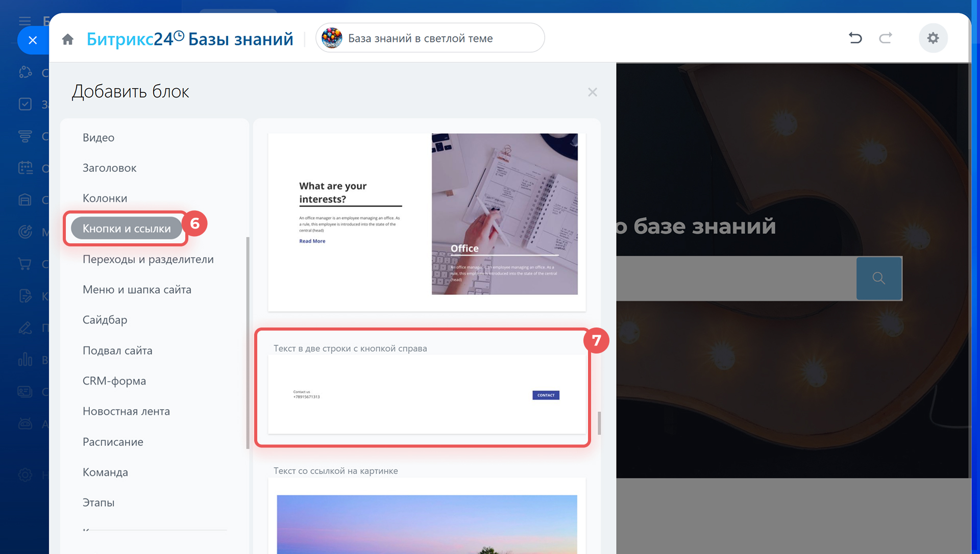Viewport: 980px width, 554px height.
Task: Click the category list scrollbar
Action: point(248,343)
